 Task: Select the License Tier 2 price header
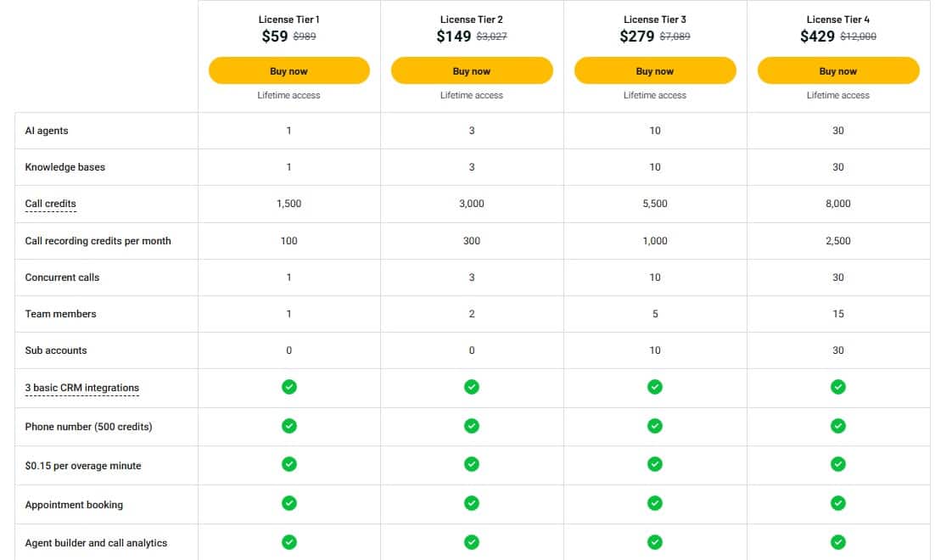pos(472,36)
